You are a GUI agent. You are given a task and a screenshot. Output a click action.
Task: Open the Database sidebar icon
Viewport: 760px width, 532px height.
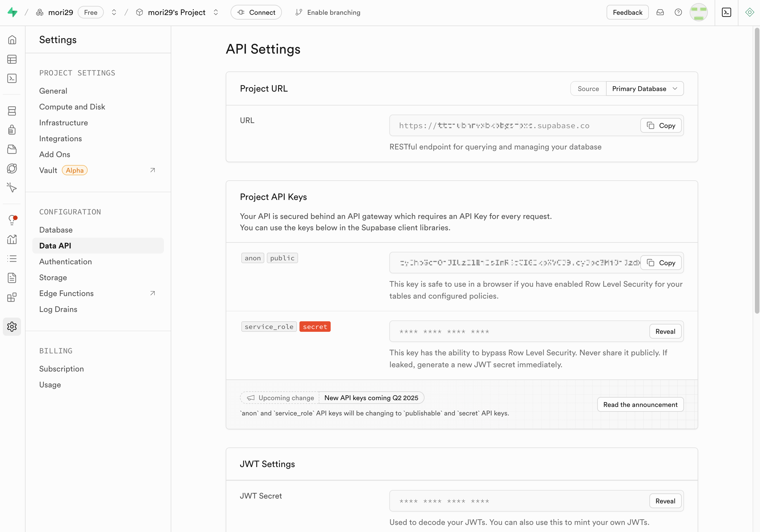tap(12, 111)
